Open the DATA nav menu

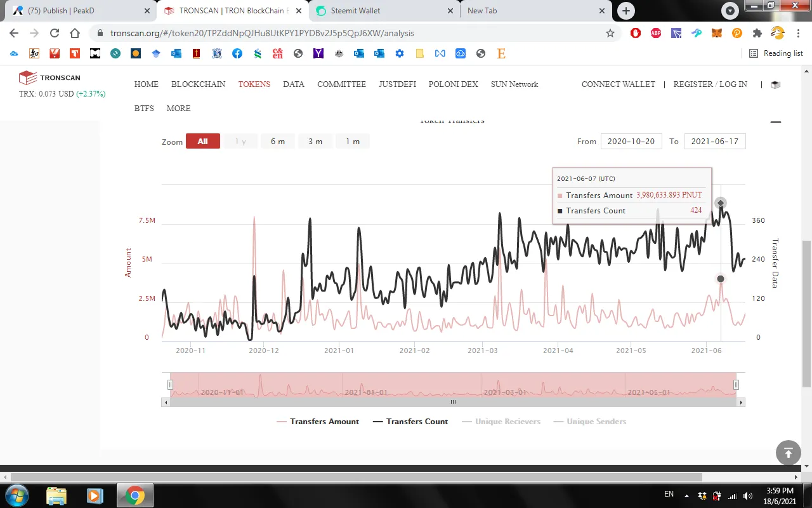point(294,84)
